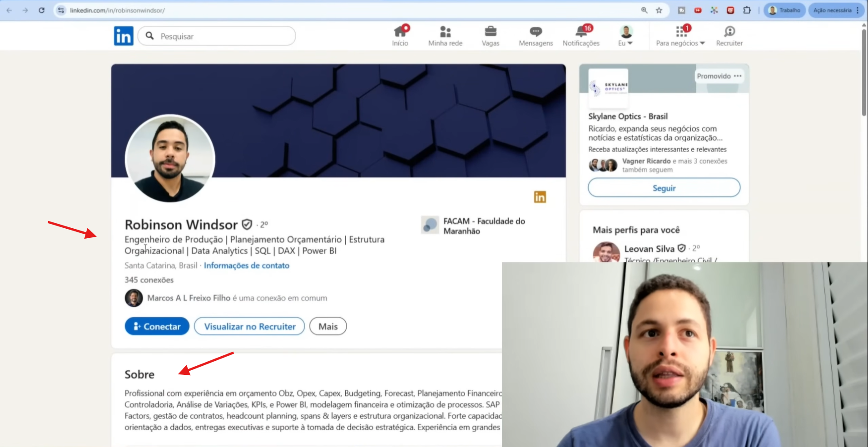Click the zoom magnifier icon in address bar

point(644,10)
